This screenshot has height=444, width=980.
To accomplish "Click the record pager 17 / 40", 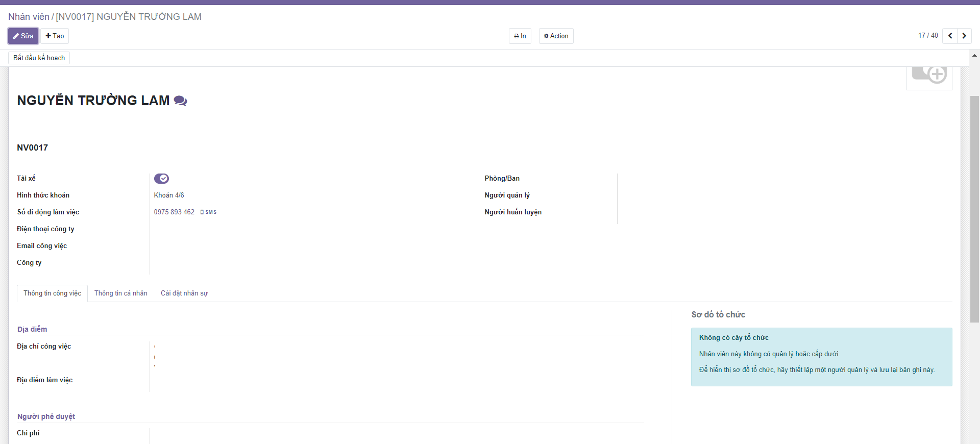I will click(x=927, y=36).
